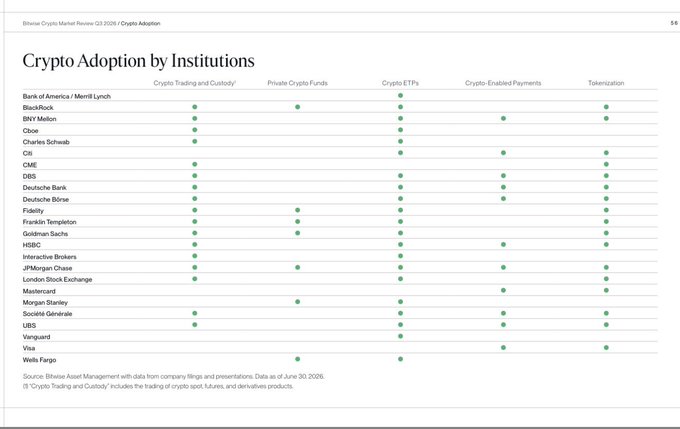The height and width of the screenshot is (429, 680).
Task: Click the 'Crypto Adoption' breadcrumb text
Action: point(141,23)
